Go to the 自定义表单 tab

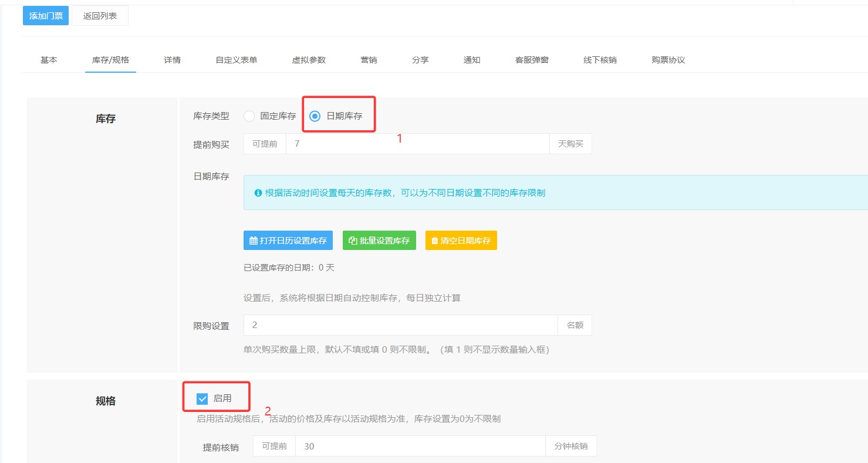(x=236, y=60)
